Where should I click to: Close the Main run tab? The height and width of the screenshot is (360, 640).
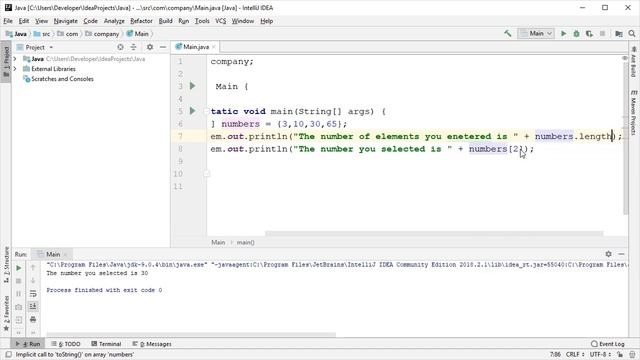click(65, 255)
